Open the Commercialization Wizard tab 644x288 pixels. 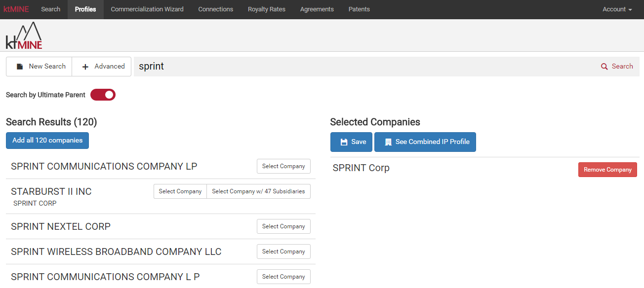point(147,9)
